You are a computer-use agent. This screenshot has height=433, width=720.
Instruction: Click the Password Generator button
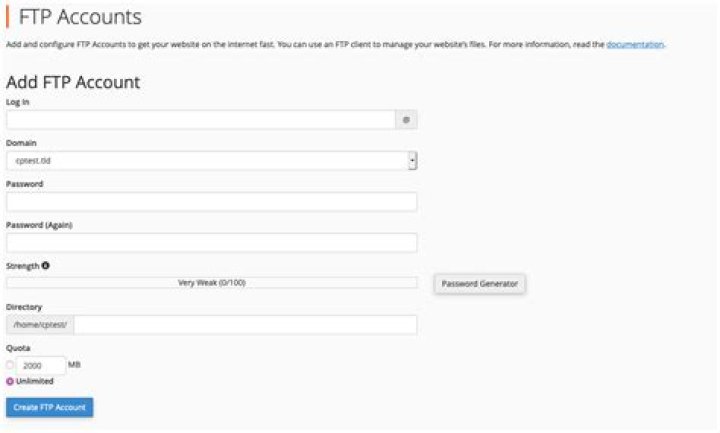click(480, 284)
